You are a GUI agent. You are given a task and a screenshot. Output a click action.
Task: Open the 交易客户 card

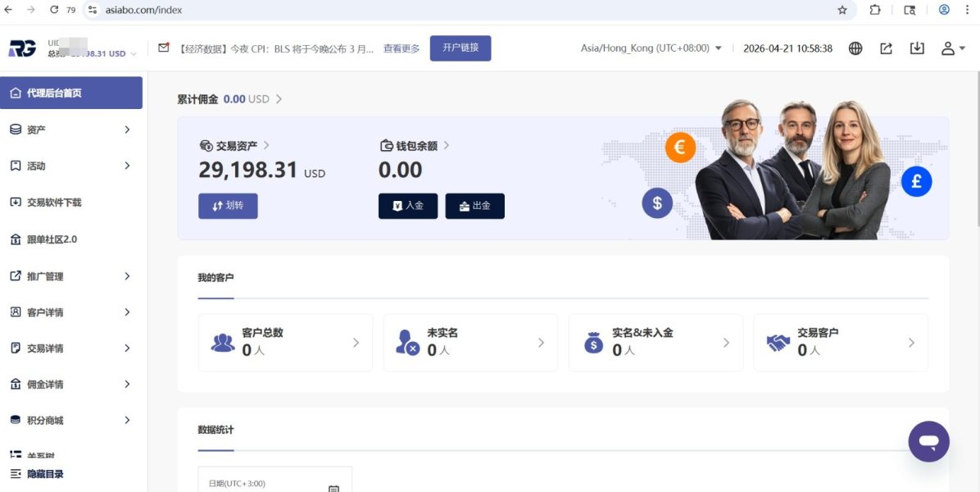841,343
